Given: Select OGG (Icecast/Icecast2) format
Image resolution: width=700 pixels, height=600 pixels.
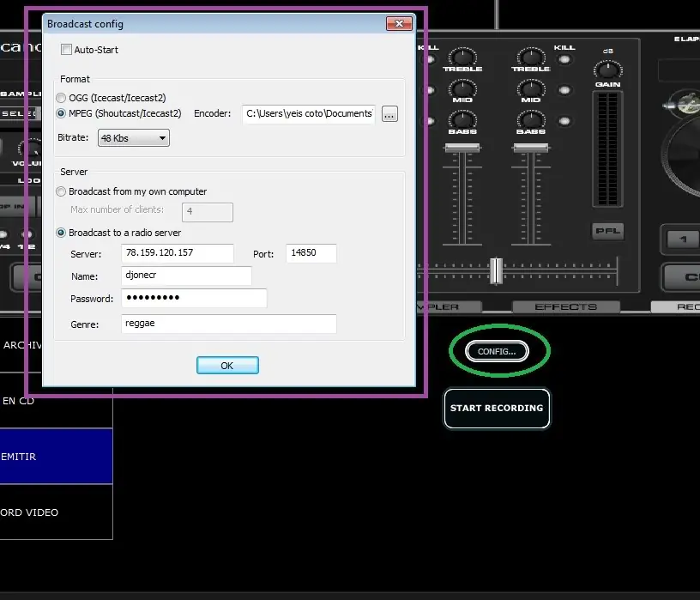Looking at the screenshot, I should [x=61, y=98].
